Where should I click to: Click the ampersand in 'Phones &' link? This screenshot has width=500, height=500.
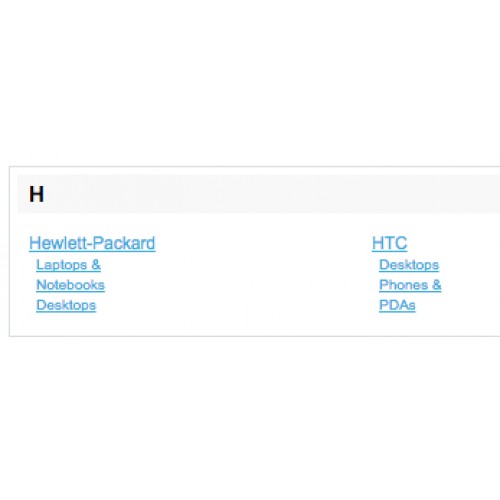click(x=437, y=285)
